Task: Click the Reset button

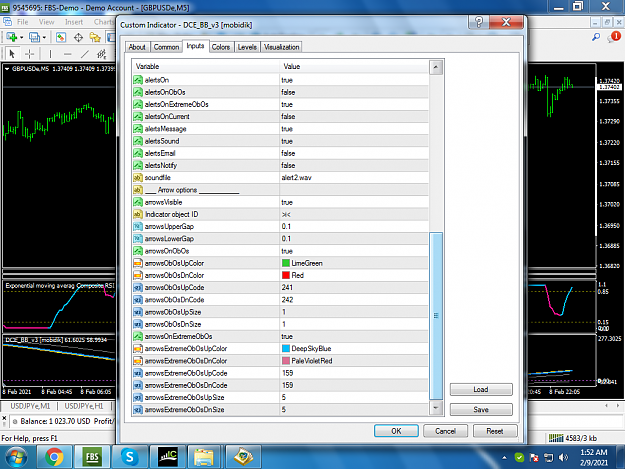Action: pyautogui.click(x=495, y=431)
